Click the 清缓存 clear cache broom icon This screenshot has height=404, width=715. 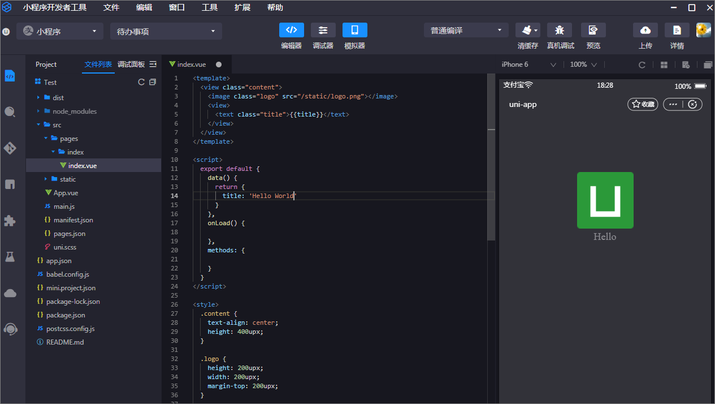coord(528,30)
